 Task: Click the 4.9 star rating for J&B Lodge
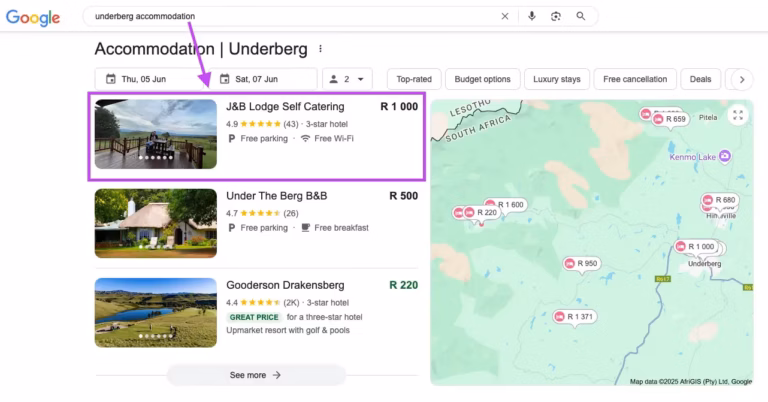(x=262, y=124)
